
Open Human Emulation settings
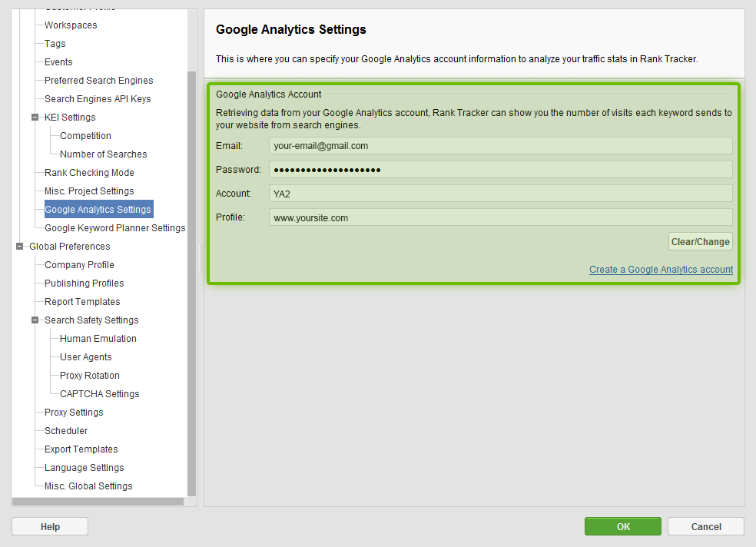point(98,339)
